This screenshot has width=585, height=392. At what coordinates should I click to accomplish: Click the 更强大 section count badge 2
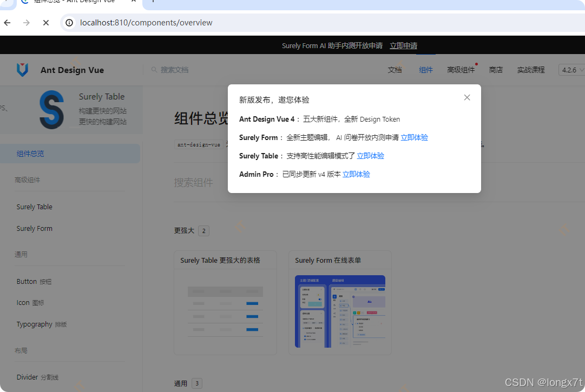(203, 231)
